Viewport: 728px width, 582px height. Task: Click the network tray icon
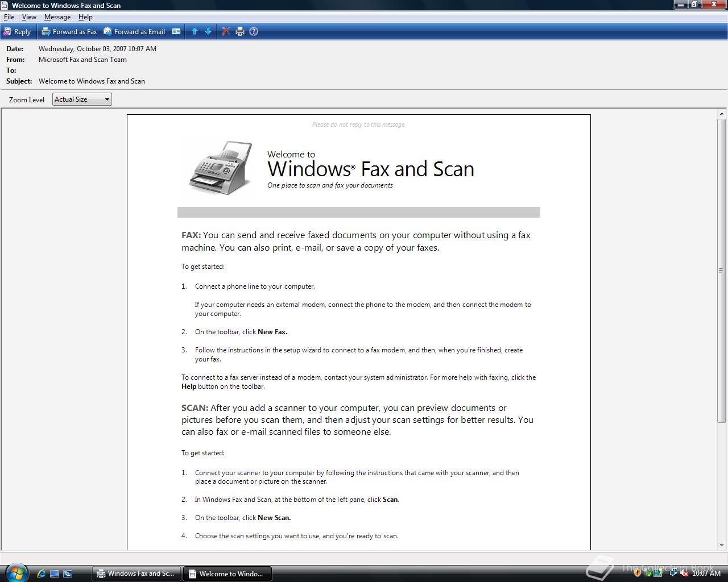coord(673,573)
